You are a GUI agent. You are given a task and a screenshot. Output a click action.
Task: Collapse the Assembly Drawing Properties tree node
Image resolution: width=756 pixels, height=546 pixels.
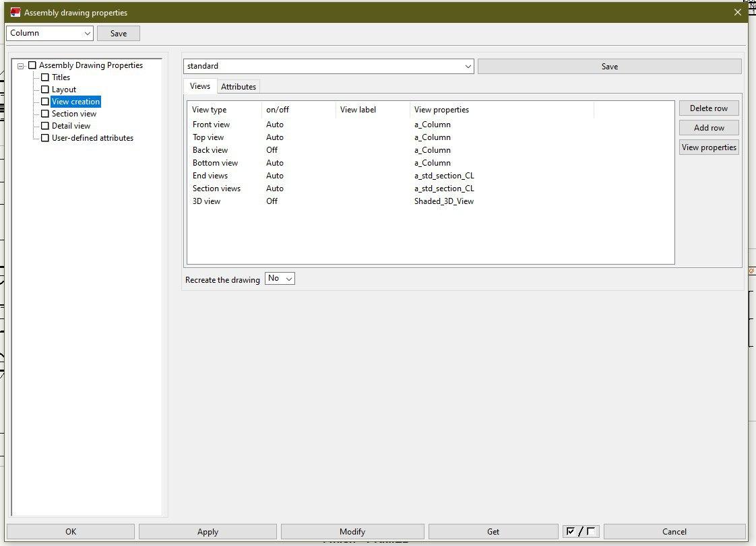coord(21,66)
